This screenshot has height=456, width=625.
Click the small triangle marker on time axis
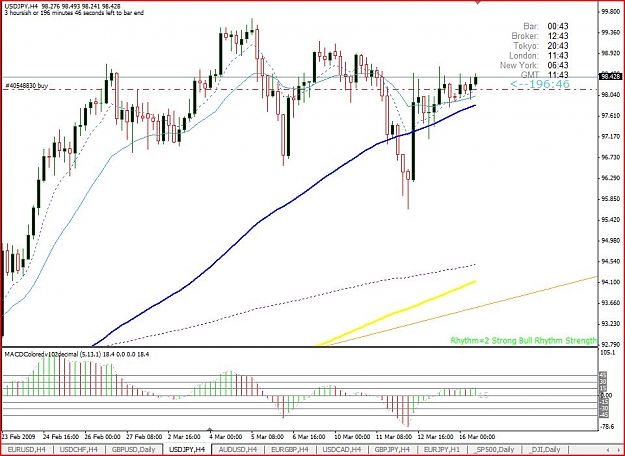210,430
